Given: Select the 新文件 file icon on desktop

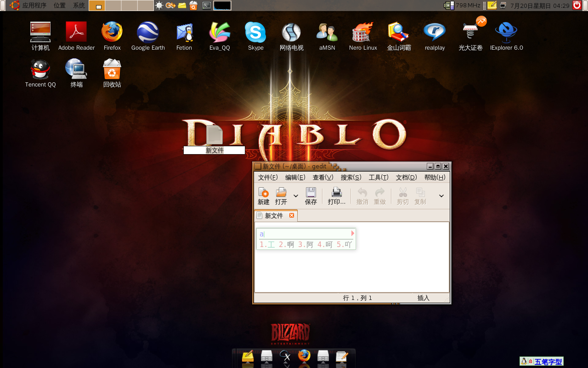Looking at the screenshot, I should 214,134.
